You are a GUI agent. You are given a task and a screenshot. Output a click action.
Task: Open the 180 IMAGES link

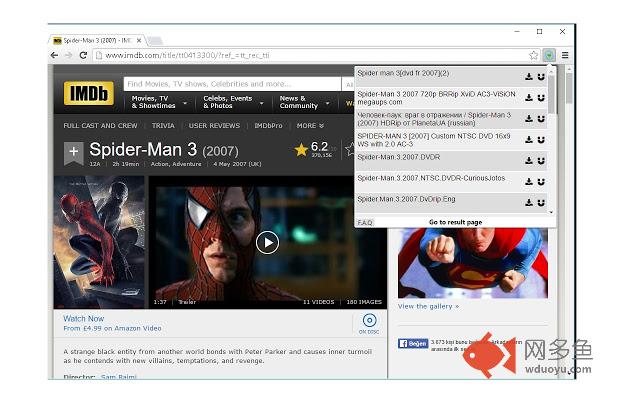364,302
